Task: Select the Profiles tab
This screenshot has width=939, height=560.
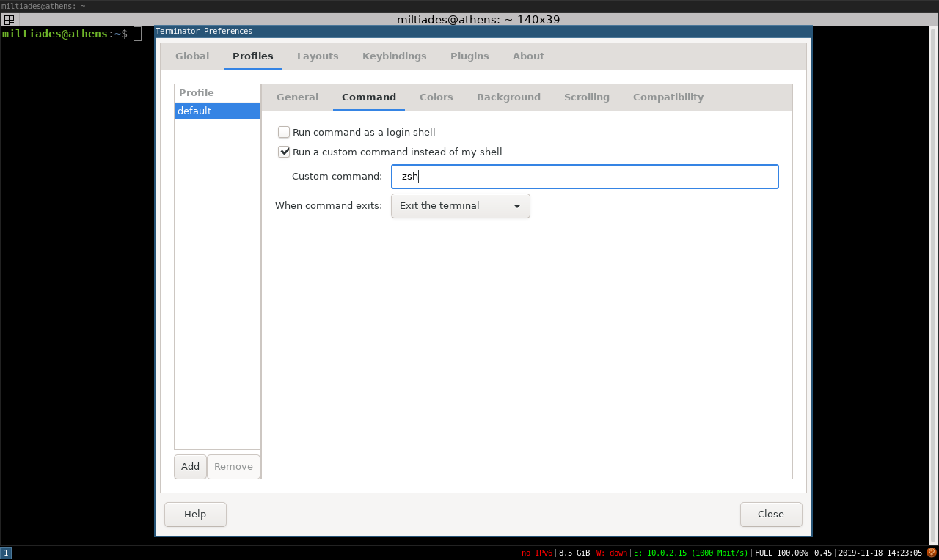Action: [253, 56]
